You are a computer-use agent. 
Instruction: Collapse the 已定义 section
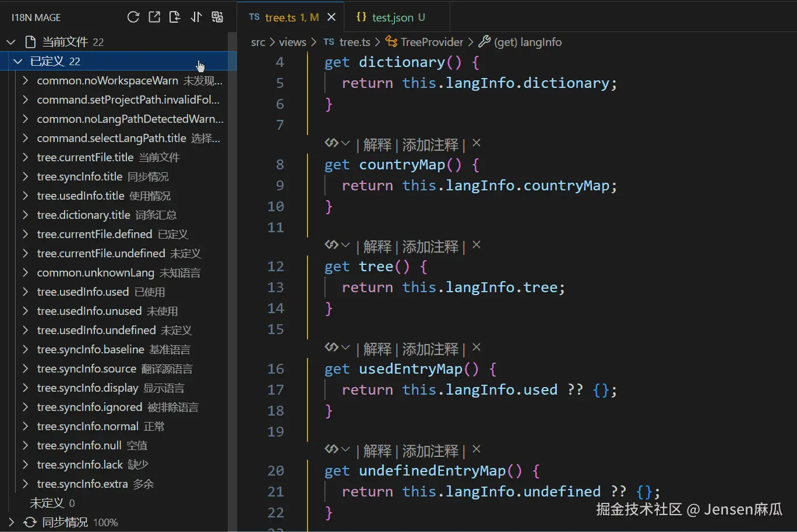pos(17,61)
